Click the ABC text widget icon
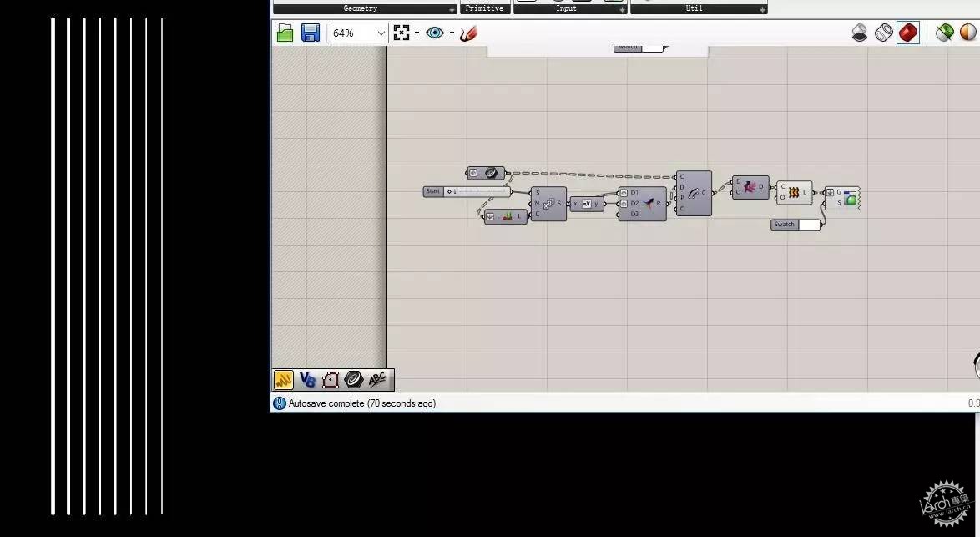This screenshot has height=537, width=980. pyautogui.click(x=376, y=379)
